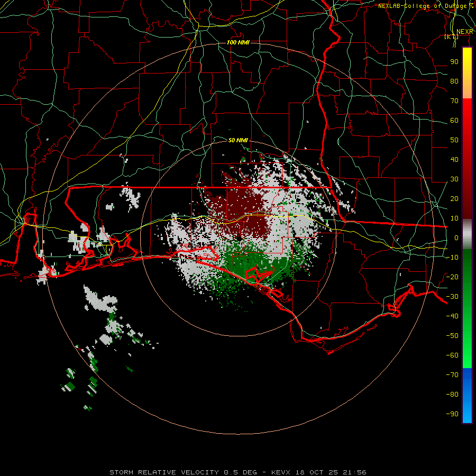Click the 20 value on velocity scale
Viewport: 476px width, 476px height.
click(x=454, y=199)
